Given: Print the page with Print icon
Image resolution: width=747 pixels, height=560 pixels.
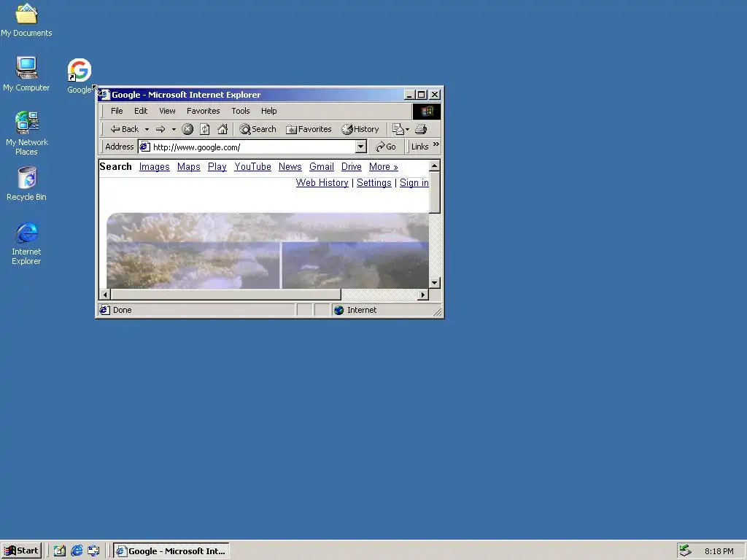Looking at the screenshot, I should click(x=421, y=129).
